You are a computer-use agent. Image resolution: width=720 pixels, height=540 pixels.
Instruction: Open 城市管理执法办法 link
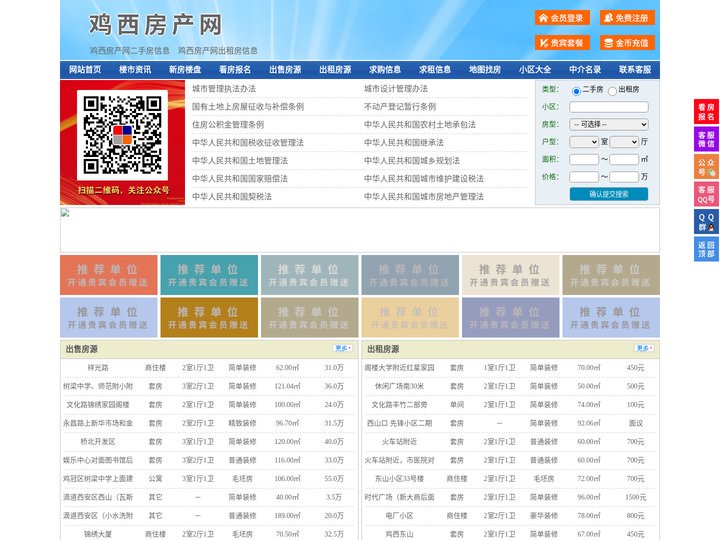(224, 89)
